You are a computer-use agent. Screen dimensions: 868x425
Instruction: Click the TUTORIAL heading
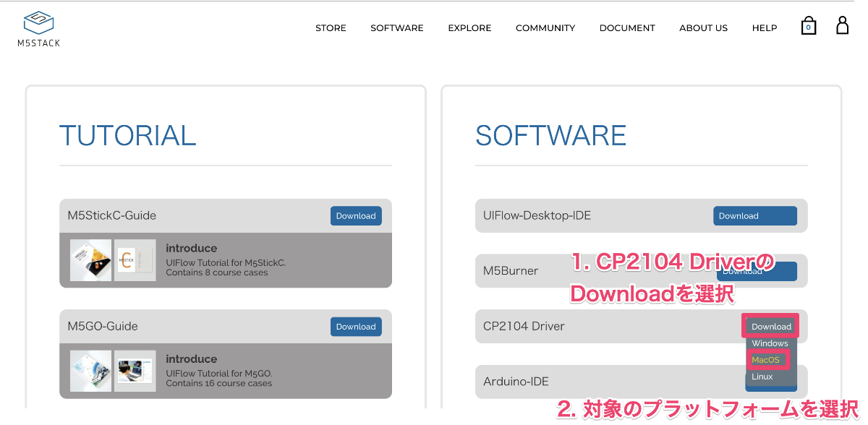click(127, 136)
